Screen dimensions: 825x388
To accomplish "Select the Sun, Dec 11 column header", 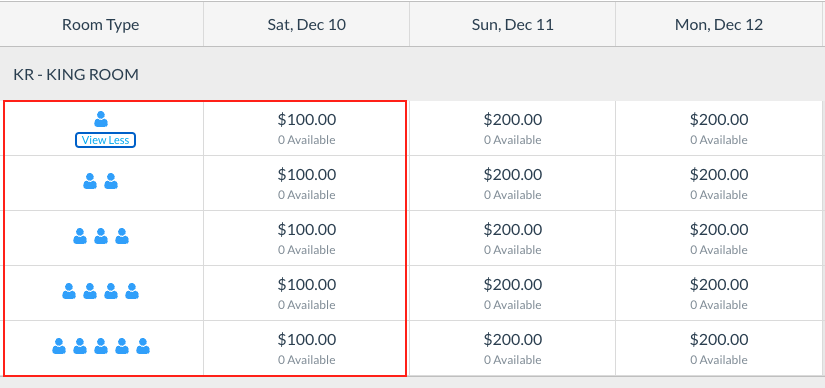I will point(512,25).
